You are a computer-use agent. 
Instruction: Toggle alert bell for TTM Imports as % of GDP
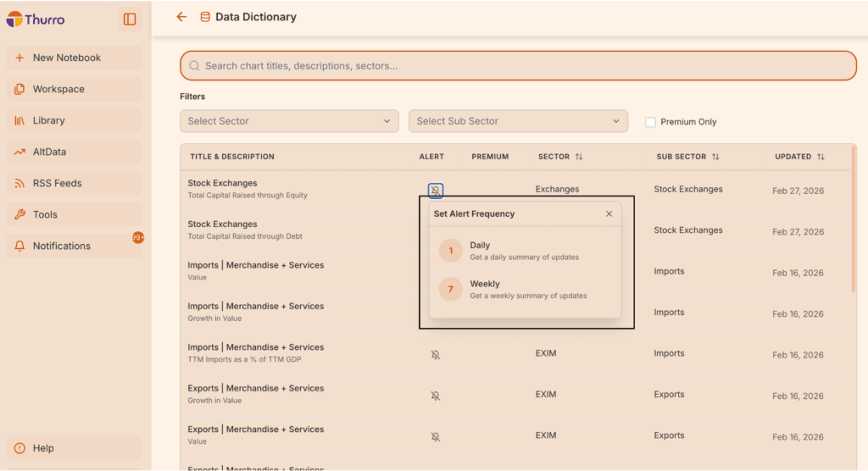click(436, 355)
